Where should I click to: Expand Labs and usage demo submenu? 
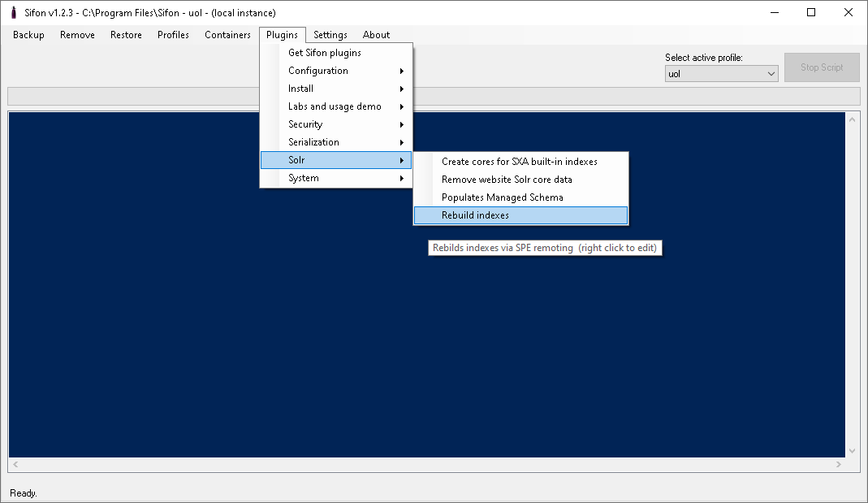pos(335,106)
